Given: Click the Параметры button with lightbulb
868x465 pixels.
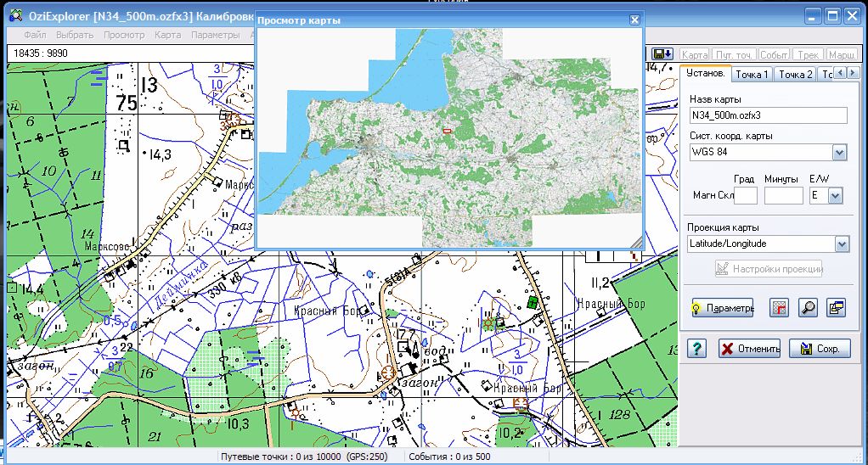Looking at the screenshot, I should click(x=723, y=308).
